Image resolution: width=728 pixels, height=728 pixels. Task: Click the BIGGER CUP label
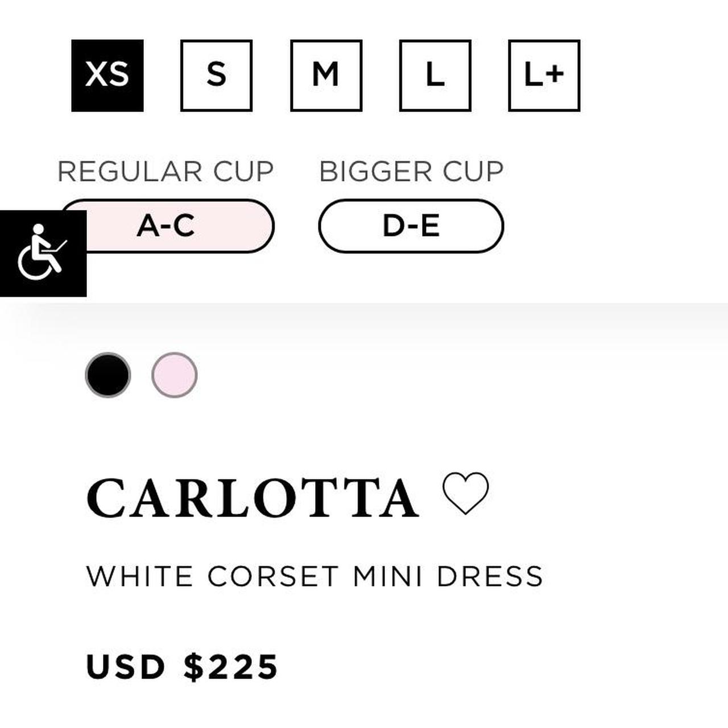pyautogui.click(x=411, y=172)
